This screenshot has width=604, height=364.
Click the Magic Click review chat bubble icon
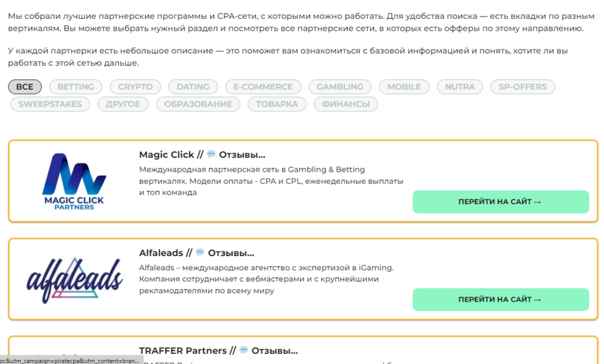[211, 155]
